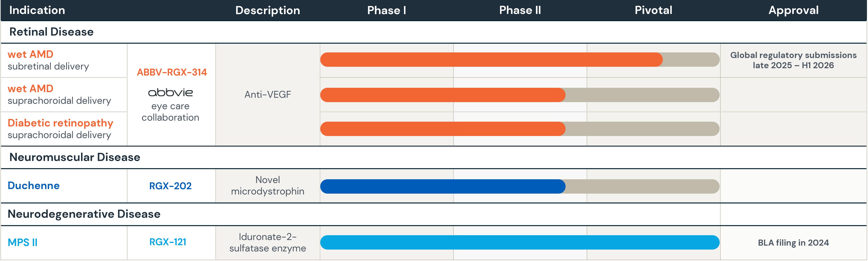This screenshot has height=261, width=868.
Task: Select the MPS II indication
Action: point(23,242)
